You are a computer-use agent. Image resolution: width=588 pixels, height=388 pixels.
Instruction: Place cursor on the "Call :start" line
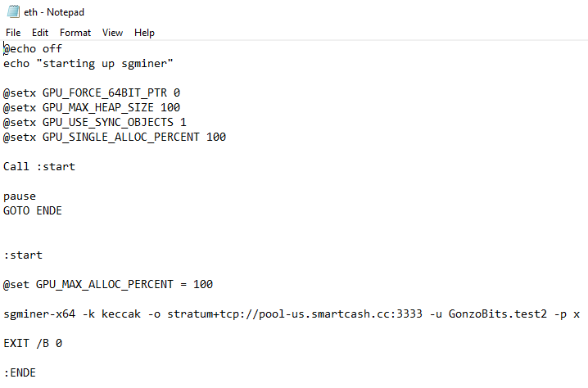pos(39,167)
